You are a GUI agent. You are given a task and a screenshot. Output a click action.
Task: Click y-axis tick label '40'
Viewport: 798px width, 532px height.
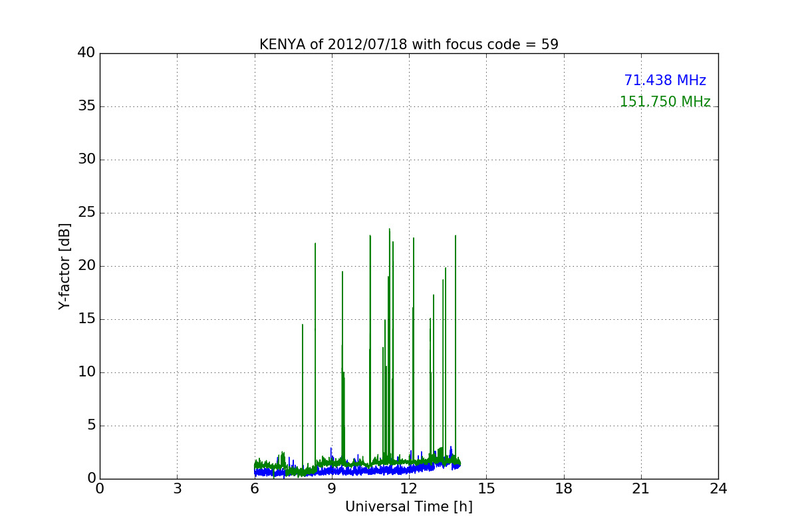[86, 53]
